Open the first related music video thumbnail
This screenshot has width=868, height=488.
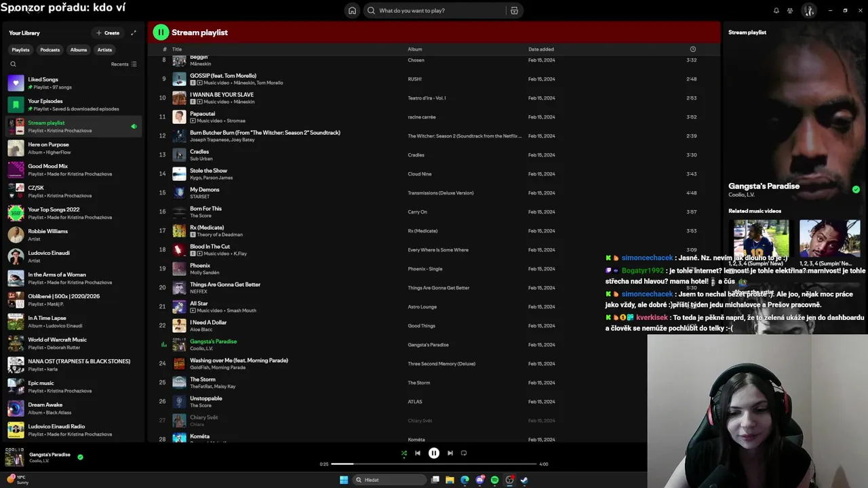click(761, 238)
